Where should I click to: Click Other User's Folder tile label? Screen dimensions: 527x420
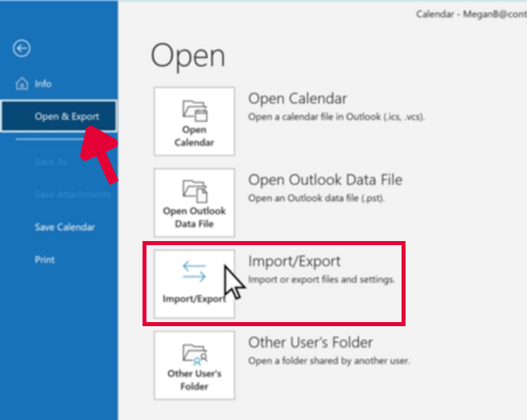194,380
